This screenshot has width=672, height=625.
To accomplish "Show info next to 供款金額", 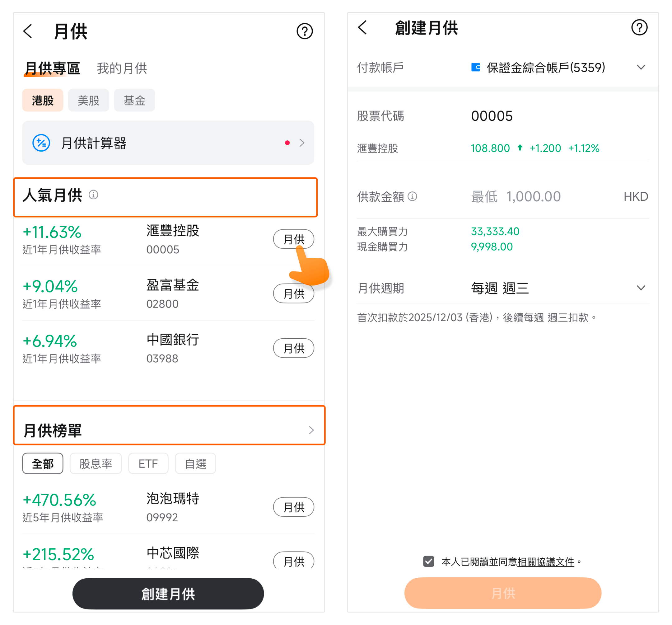I will [x=413, y=196].
